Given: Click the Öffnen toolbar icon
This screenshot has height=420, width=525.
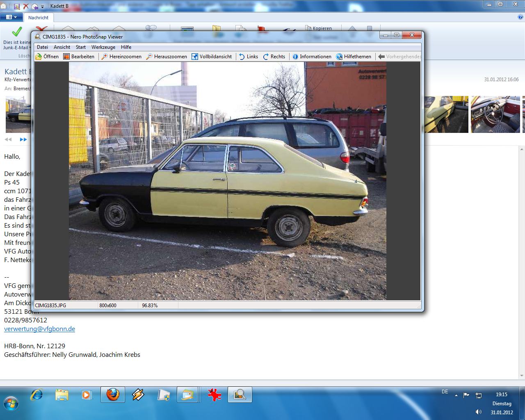Looking at the screenshot, I should tap(47, 57).
